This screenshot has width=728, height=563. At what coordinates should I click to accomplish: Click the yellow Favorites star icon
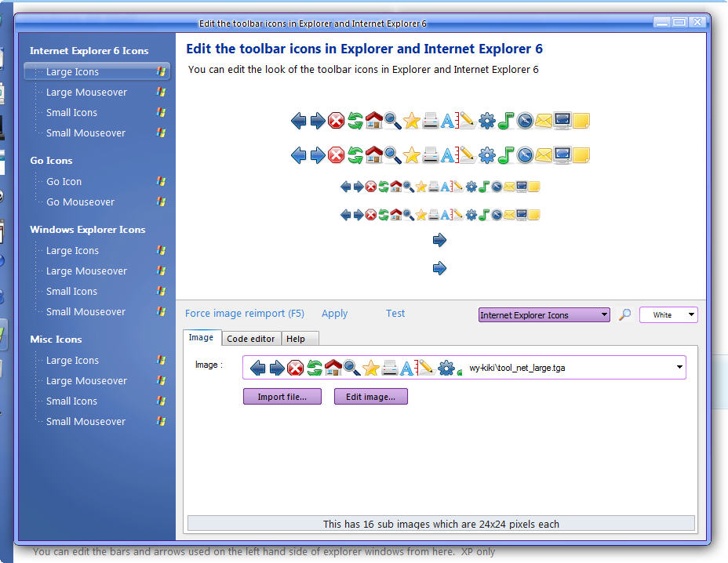point(411,121)
